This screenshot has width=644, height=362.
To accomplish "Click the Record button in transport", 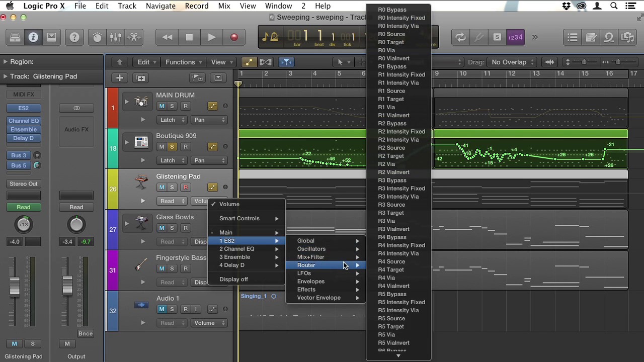I will 234,37.
